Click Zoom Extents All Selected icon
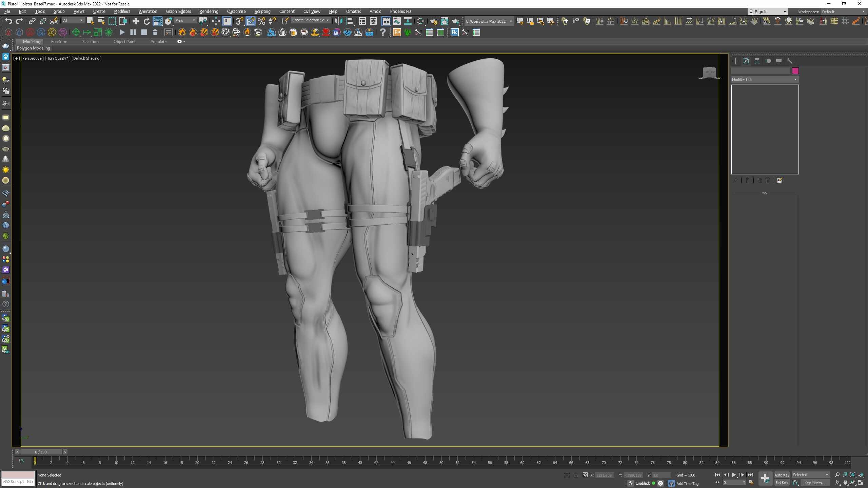 861,475
